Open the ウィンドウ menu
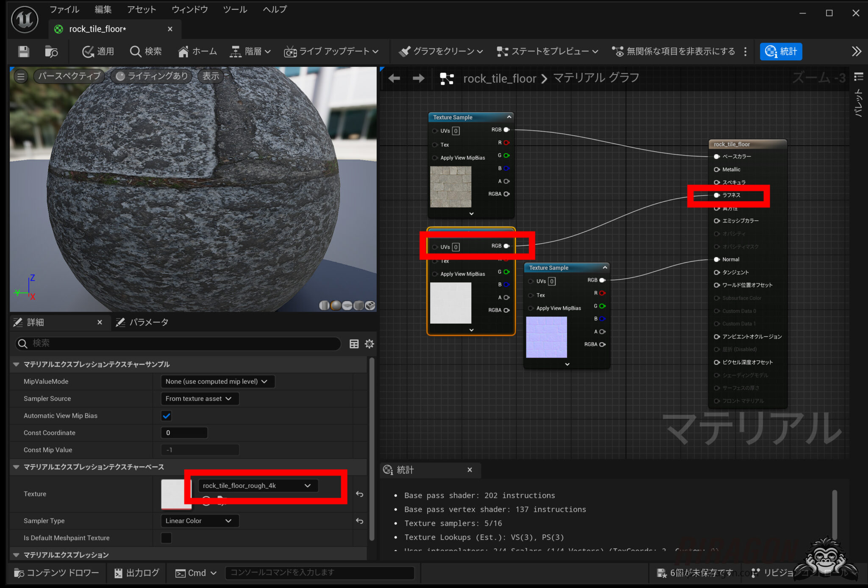 point(189,9)
